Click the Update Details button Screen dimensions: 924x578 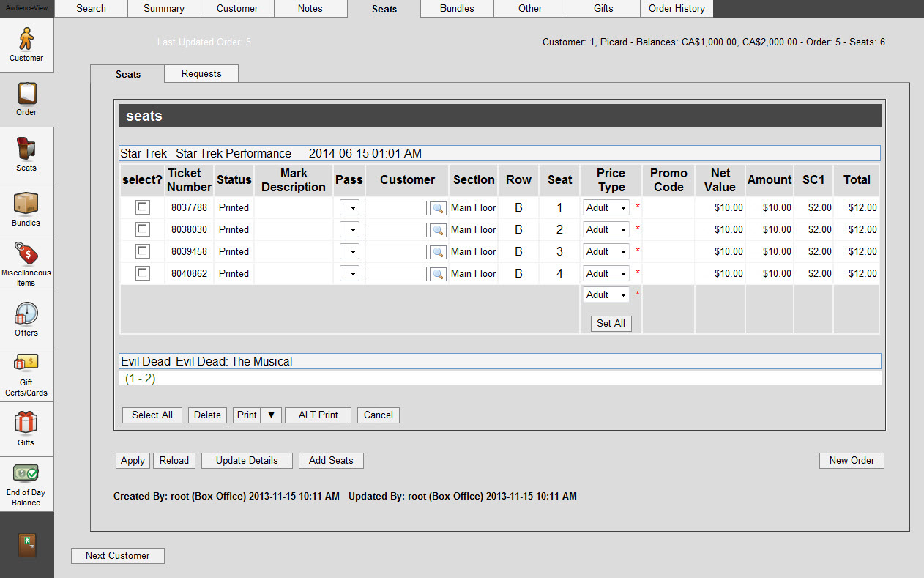(247, 460)
